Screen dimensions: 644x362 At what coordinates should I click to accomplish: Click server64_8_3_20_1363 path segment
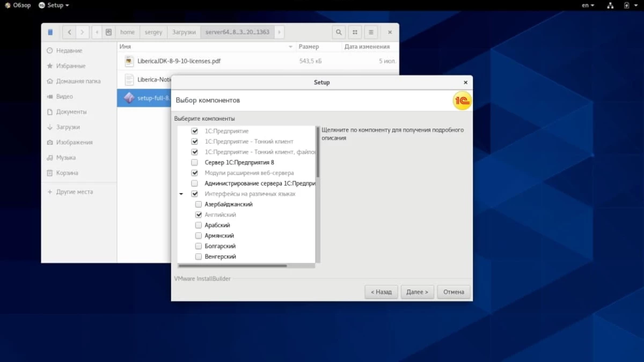pos(237,32)
